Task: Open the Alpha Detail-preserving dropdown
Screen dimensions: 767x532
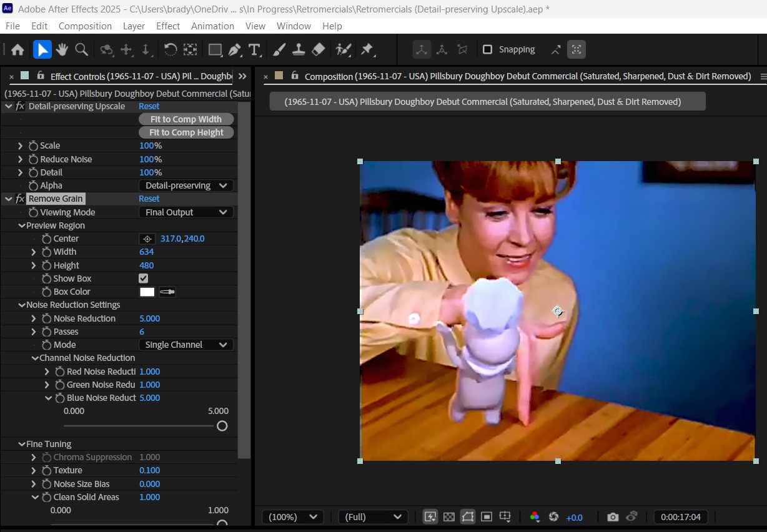Action: [186, 185]
